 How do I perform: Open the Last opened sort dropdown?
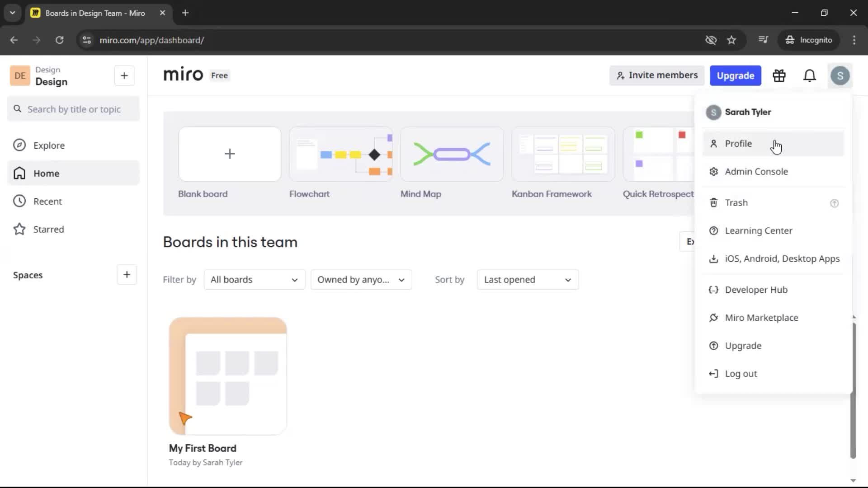click(528, 280)
